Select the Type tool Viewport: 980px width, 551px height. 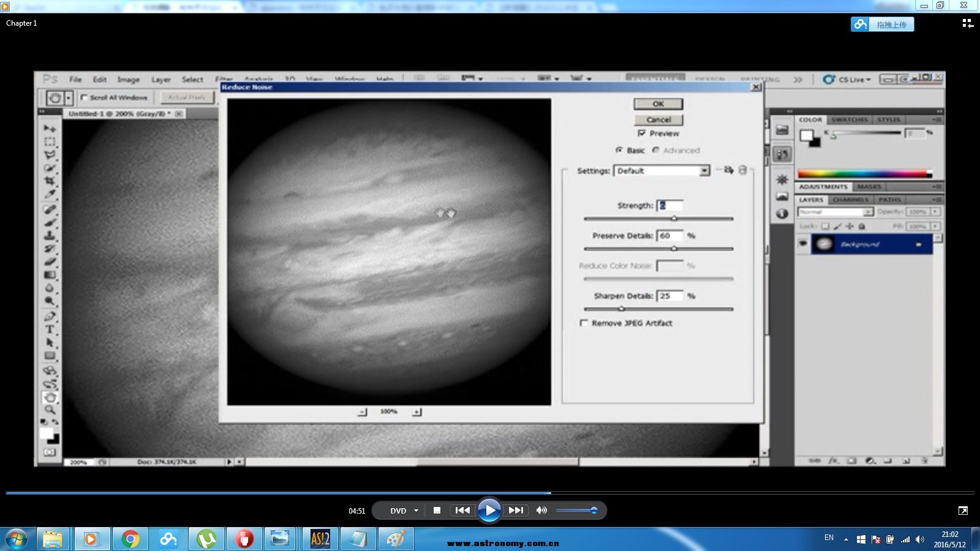pos(50,329)
